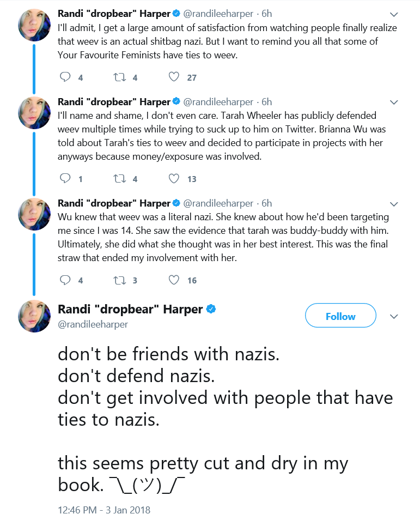Reply to the 'Wu knew' tweet
420x520 pixels.
[65, 280]
